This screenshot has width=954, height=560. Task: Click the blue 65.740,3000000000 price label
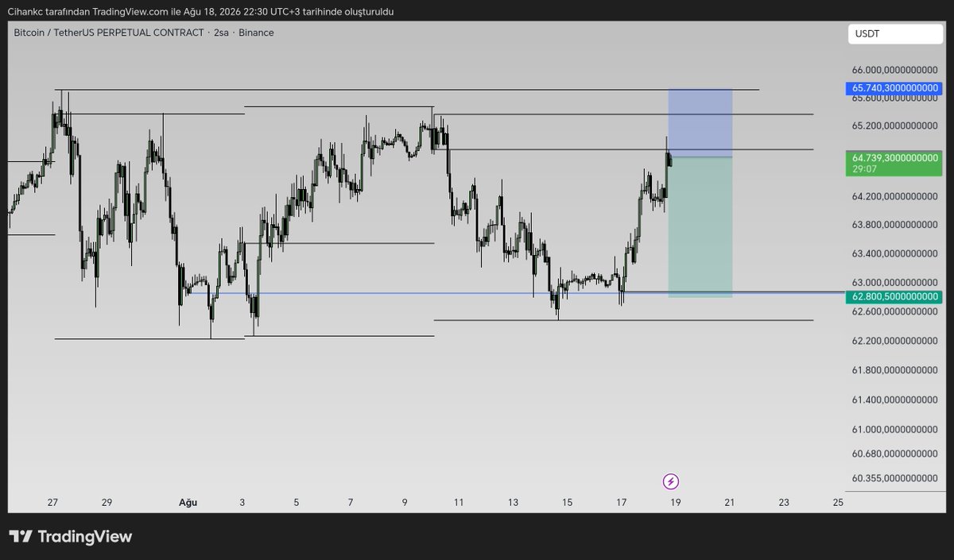coord(895,88)
